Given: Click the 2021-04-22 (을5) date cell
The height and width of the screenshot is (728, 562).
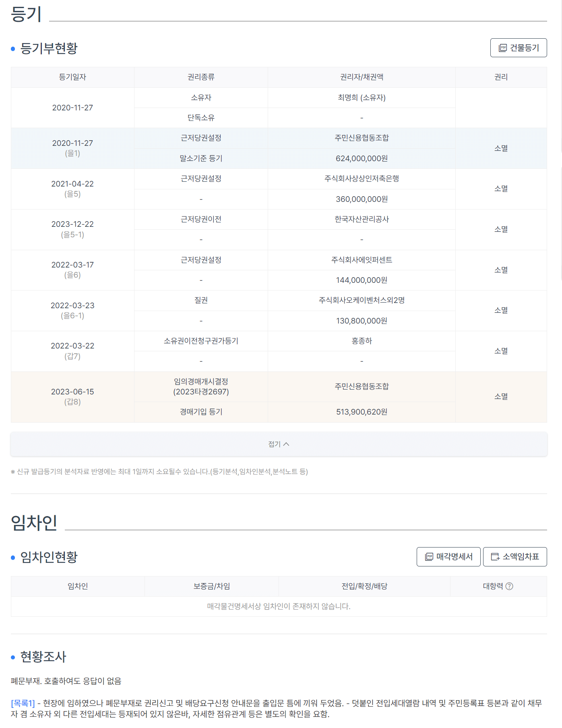Looking at the screenshot, I should point(72,189).
